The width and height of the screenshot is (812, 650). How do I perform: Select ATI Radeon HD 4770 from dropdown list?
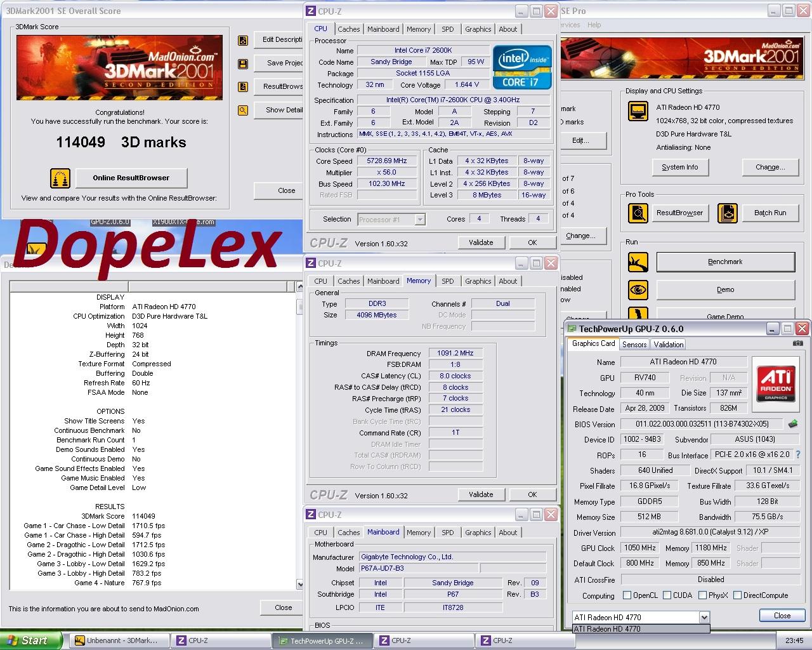tap(641, 629)
